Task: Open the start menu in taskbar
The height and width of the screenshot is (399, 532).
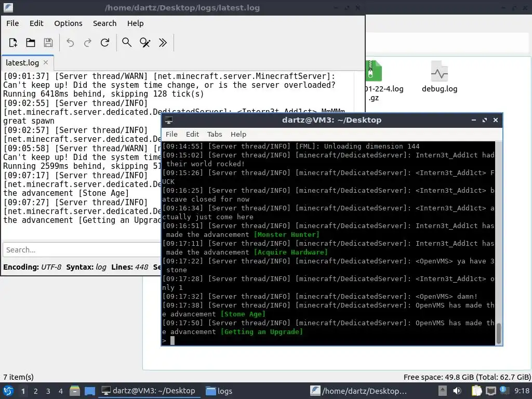Action: pos(8,391)
